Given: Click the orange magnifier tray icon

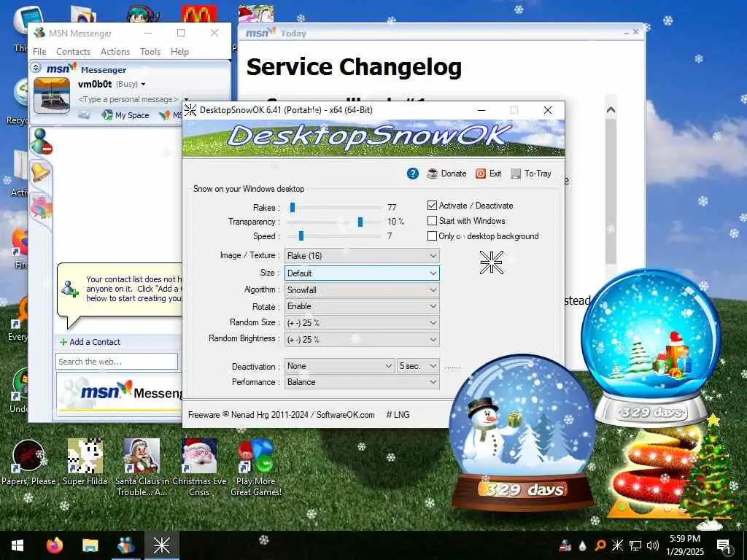Looking at the screenshot, I should 600,545.
